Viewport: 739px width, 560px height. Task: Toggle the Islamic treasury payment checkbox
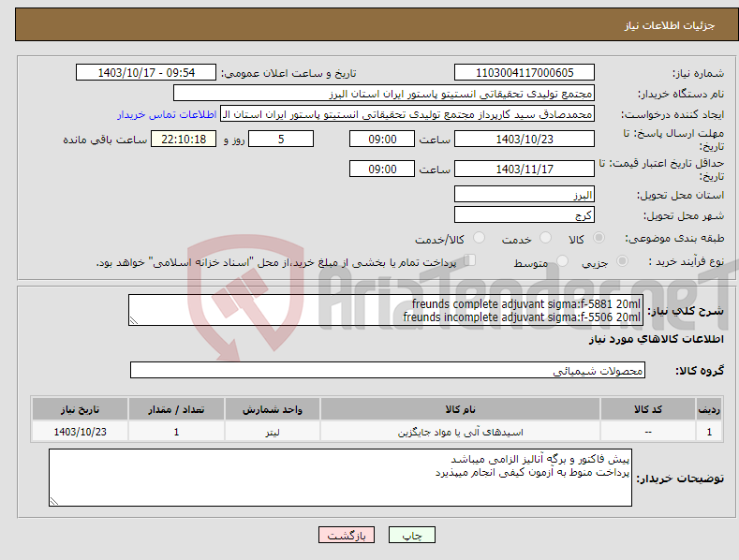tap(470, 259)
